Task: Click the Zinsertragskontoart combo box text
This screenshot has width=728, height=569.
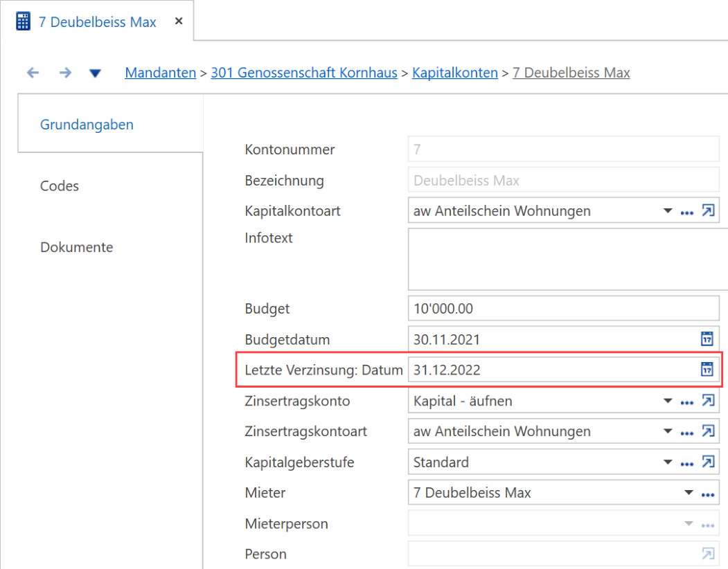Action: 502,431
